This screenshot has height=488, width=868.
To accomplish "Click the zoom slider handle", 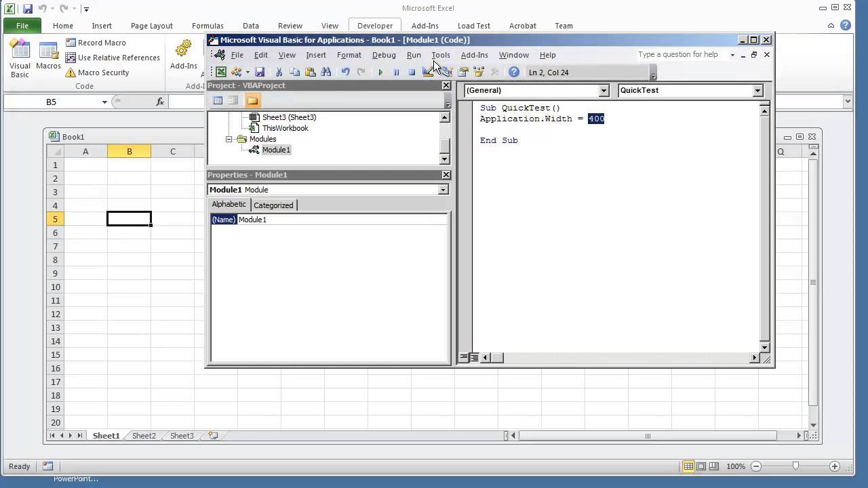I will [795, 466].
